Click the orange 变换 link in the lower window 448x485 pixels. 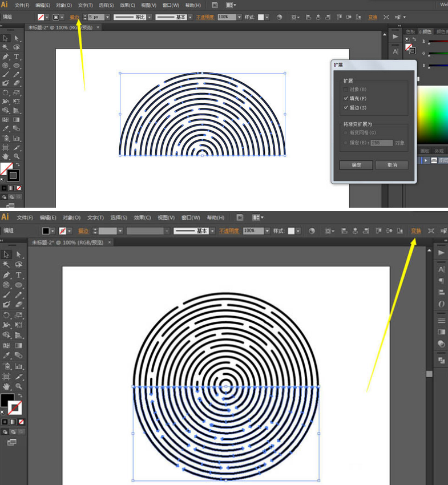pyautogui.click(x=416, y=231)
